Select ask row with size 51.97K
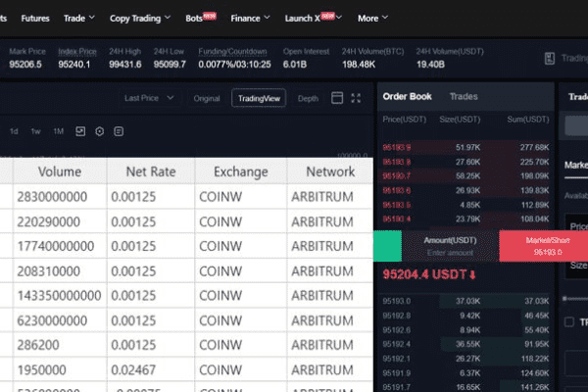 point(465,147)
